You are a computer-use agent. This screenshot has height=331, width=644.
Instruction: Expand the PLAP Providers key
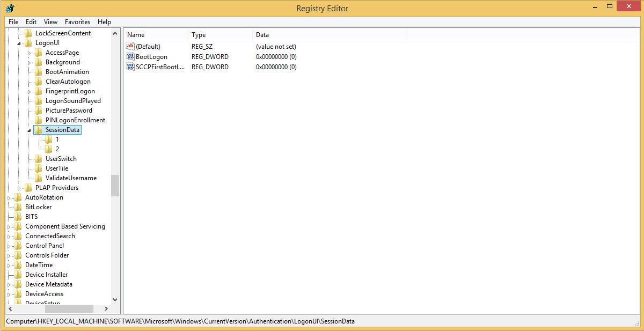pyautogui.click(x=19, y=188)
